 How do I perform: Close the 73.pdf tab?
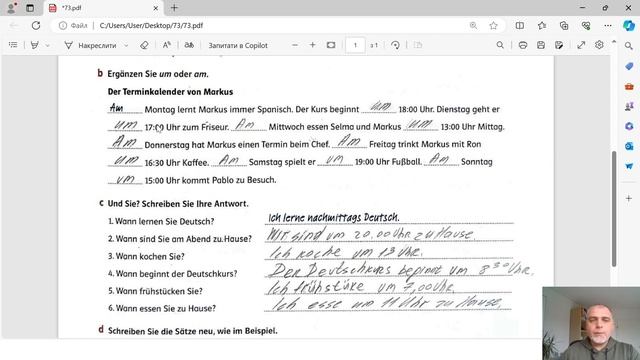click(x=156, y=8)
